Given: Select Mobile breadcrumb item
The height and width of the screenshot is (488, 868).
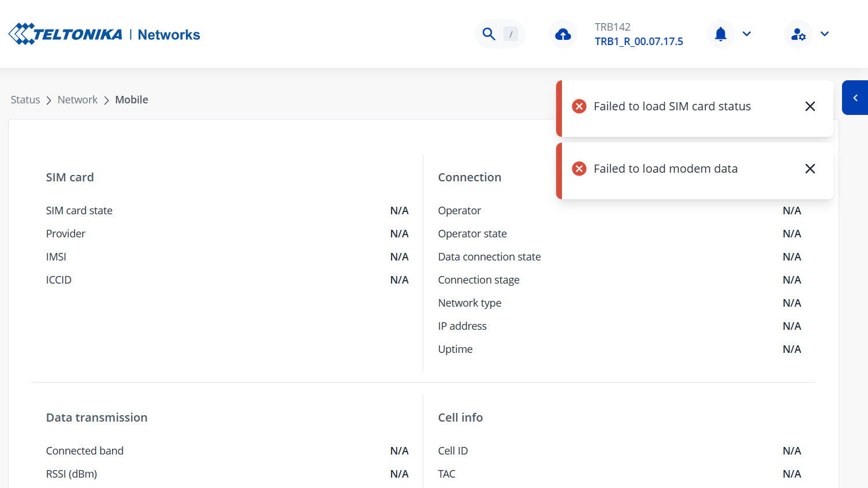Looking at the screenshot, I should (132, 100).
